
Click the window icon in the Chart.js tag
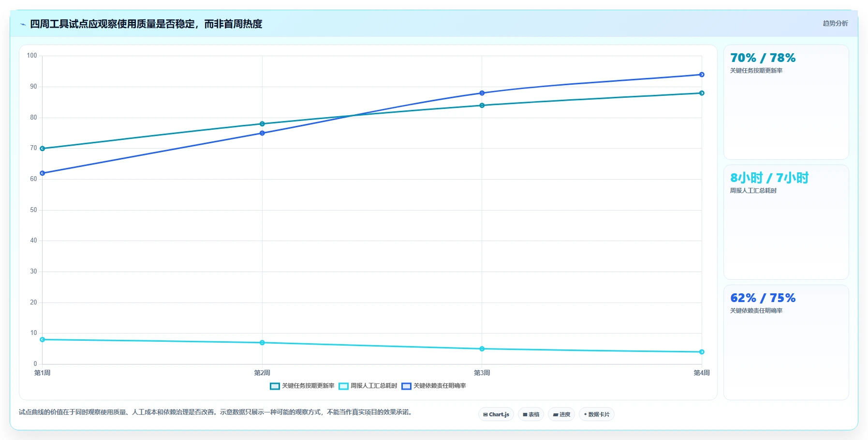[x=485, y=415]
